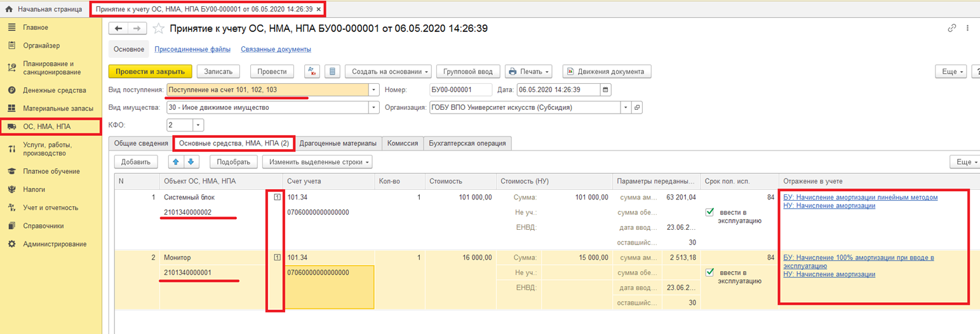This screenshot has width=980, height=334.
Task: Open the Главное section icon
Action: tap(11, 27)
